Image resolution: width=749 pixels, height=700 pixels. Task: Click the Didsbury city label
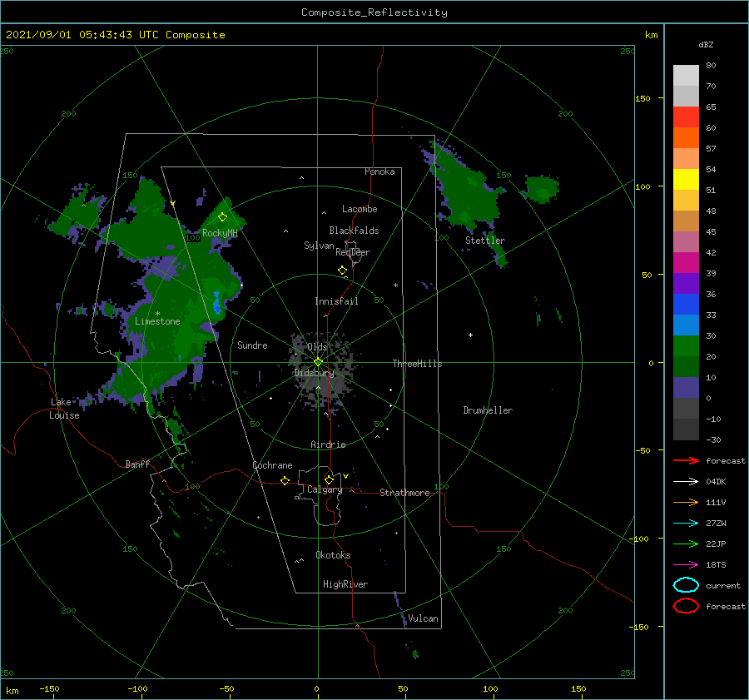point(315,373)
